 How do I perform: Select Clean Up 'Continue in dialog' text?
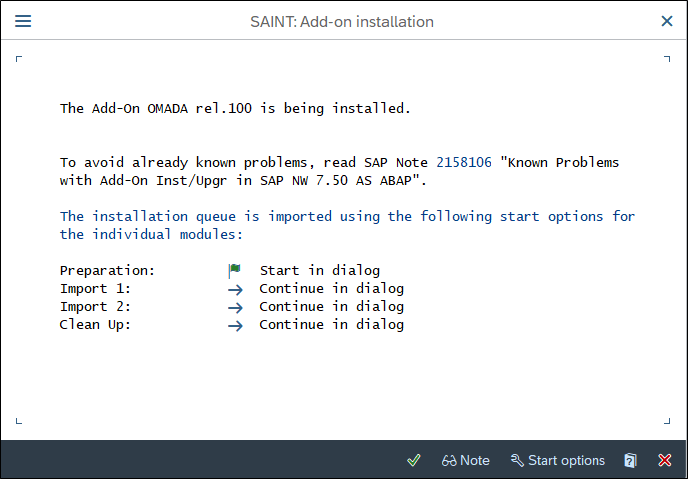331,325
